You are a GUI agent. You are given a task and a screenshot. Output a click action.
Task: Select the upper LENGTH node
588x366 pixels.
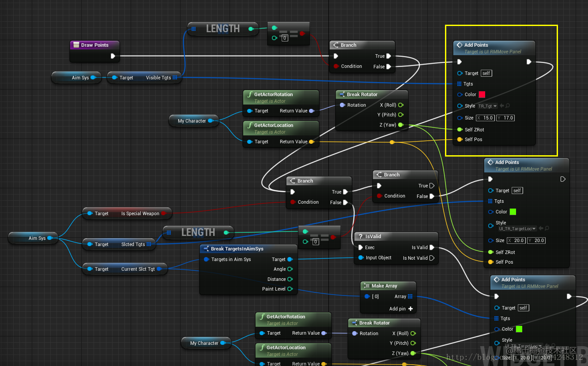(x=223, y=29)
